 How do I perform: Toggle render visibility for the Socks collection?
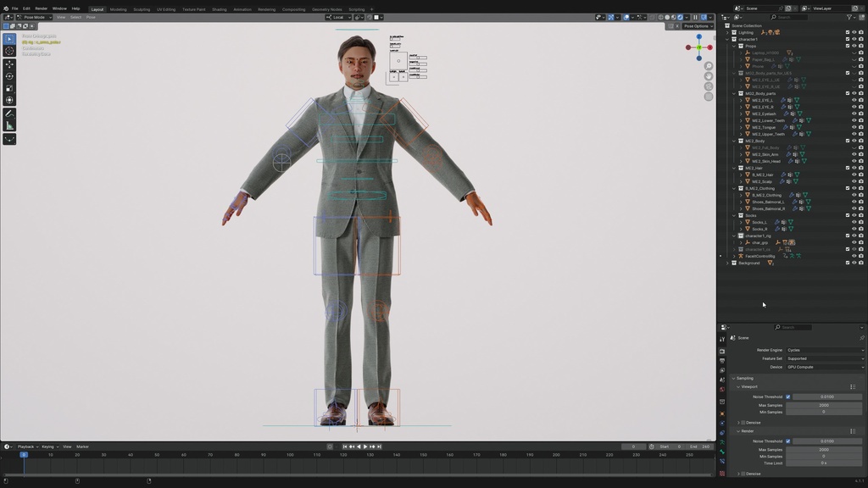coord(862,216)
